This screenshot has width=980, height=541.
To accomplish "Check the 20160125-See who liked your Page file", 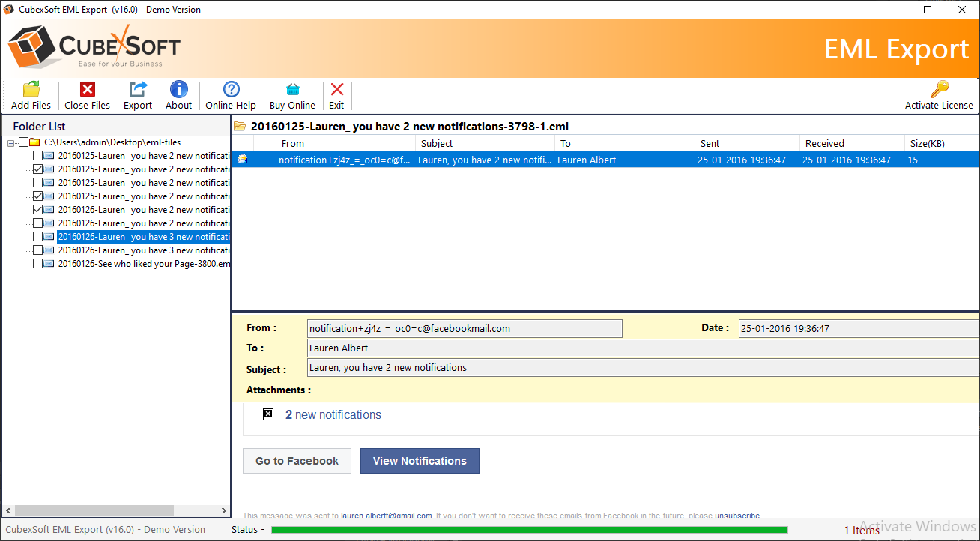I will [37, 263].
